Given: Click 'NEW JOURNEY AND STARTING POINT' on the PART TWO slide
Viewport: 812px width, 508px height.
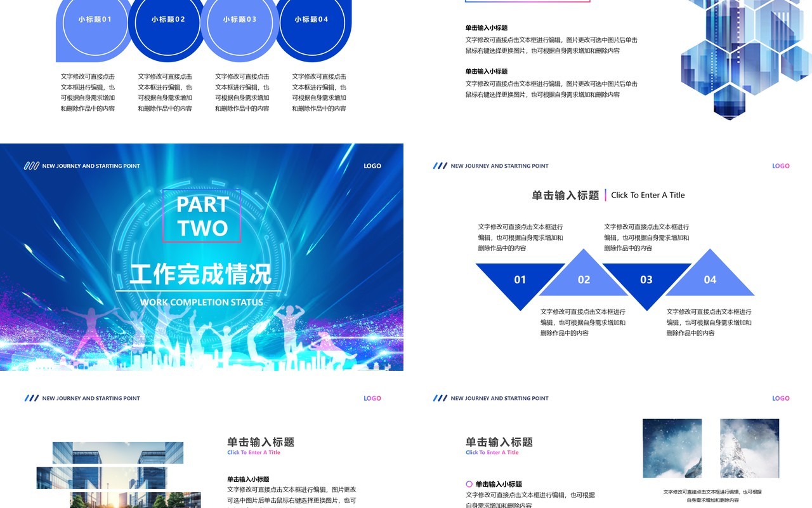Looking at the screenshot, I should coord(91,166).
